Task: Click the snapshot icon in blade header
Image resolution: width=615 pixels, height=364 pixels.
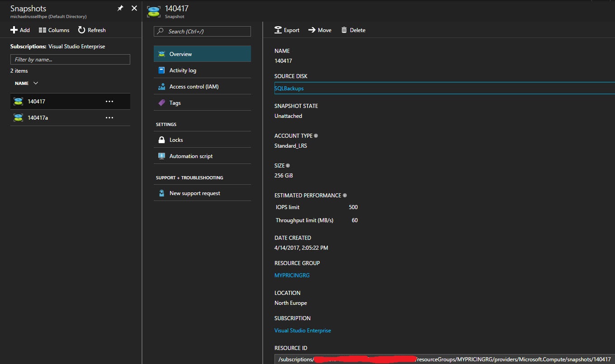Action: 154,11
